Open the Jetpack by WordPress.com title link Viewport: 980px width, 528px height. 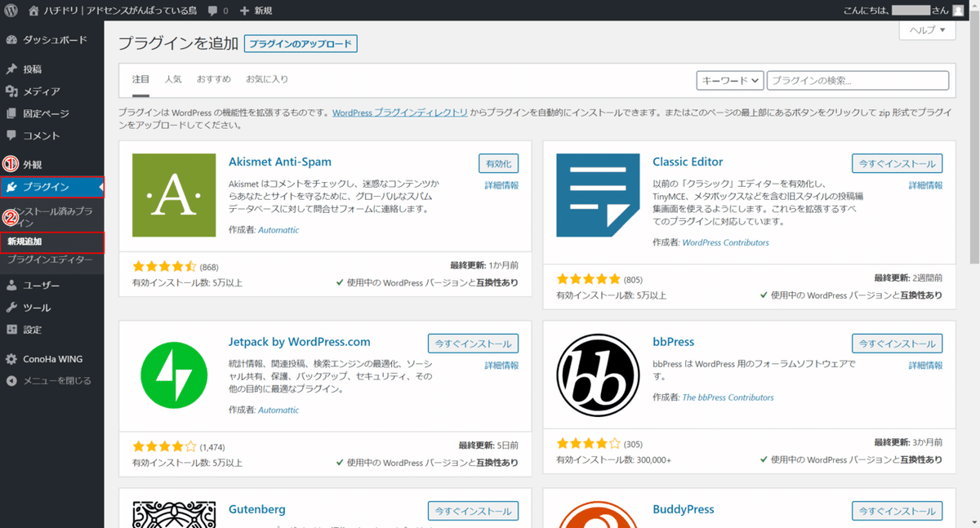click(300, 341)
